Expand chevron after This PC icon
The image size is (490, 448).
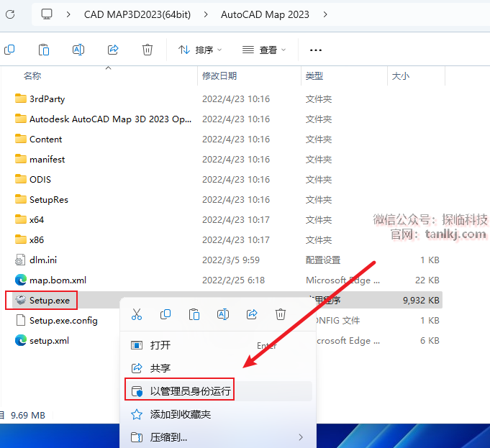click(x=68, y=14)
